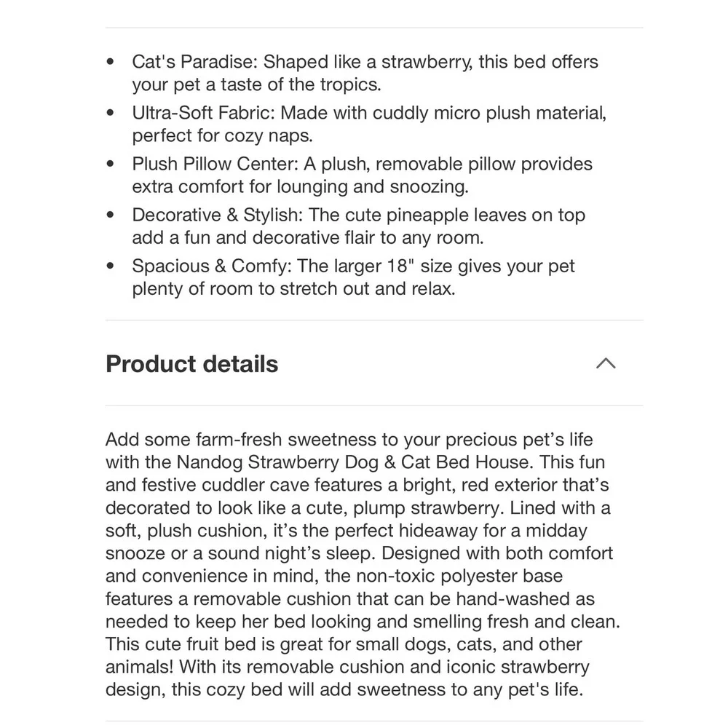Click bullet dot beside Ultra-Soft Fabric
728x728 pixels.
pyautogui.click(x=110, y=112)
